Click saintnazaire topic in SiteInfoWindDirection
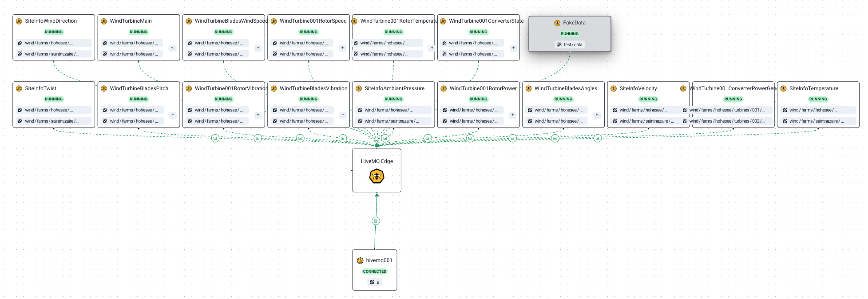The height and width of the screenshot is (299, 868). (x=54, y=54)
